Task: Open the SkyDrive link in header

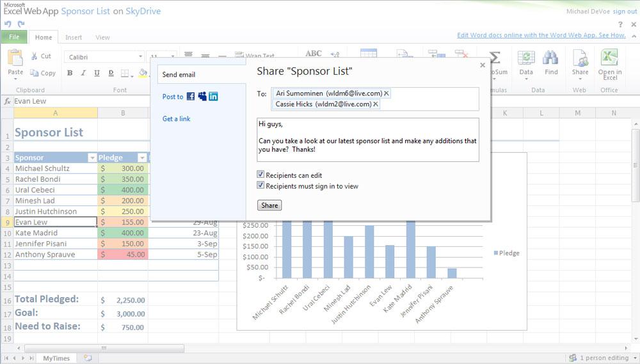Action: pyautogui.click(x=143, y=11)
